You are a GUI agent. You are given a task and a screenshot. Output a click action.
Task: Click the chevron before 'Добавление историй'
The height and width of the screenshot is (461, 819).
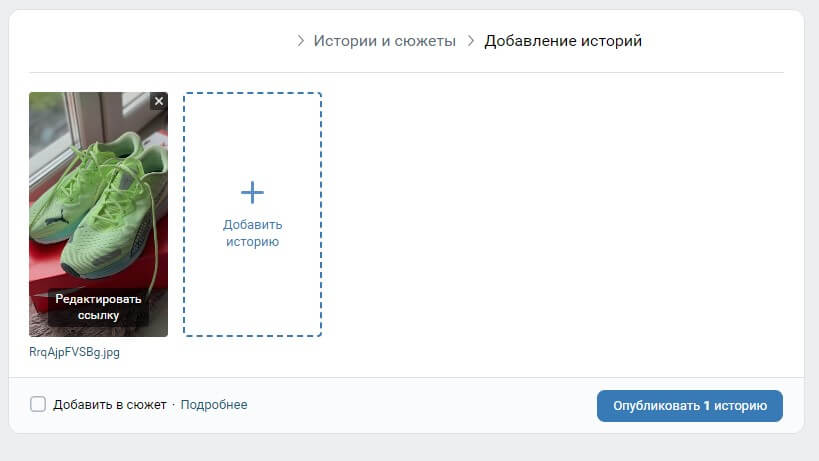coord(470,41)
